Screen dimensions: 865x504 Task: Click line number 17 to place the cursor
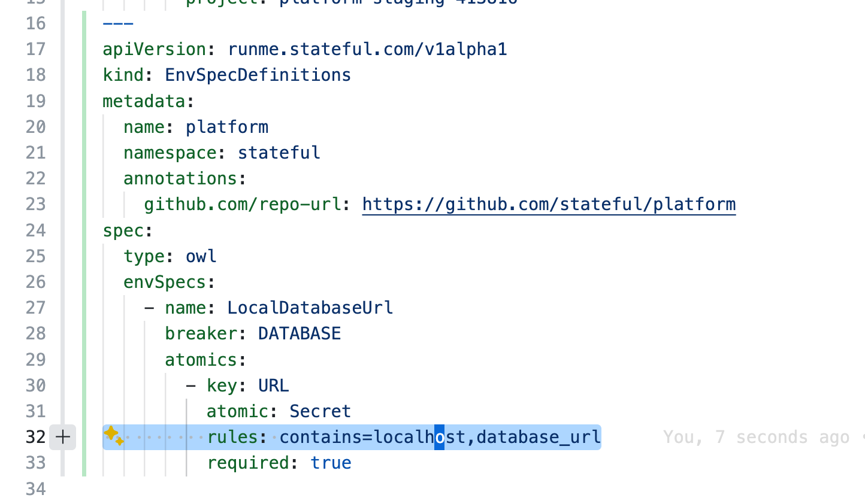[x=35, y=49]
